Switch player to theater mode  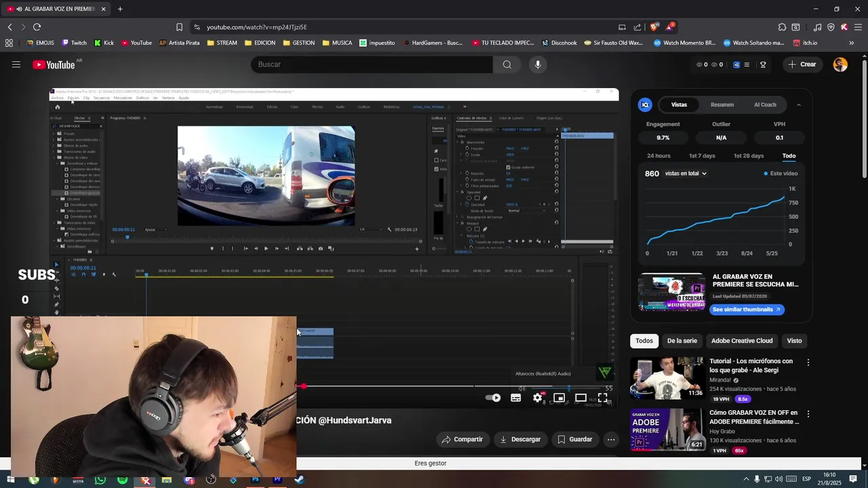581,398
